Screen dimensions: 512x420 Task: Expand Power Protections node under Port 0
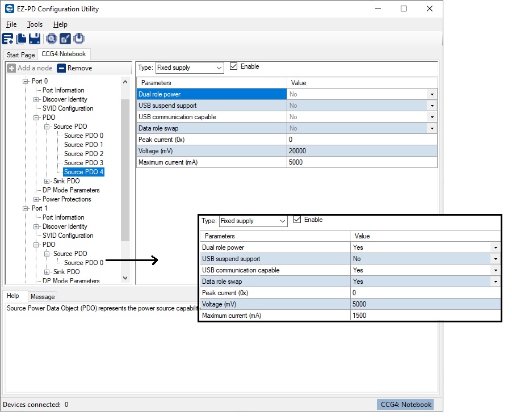(36, 199)
